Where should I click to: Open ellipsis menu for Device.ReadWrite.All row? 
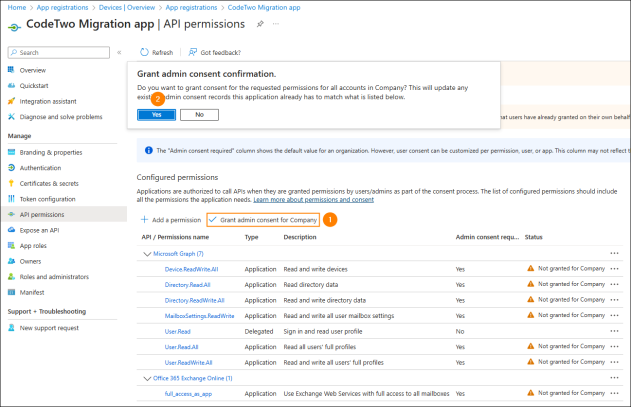click(614, 269)
